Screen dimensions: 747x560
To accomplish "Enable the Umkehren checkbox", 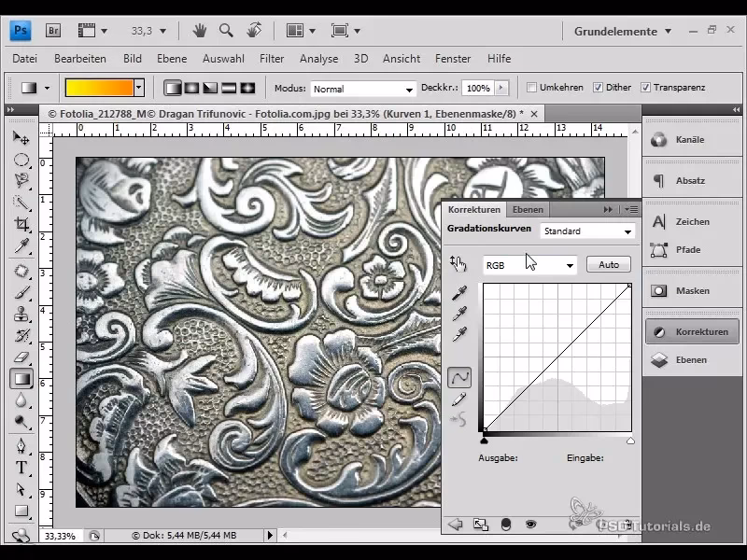I will (x=531, y=88).
